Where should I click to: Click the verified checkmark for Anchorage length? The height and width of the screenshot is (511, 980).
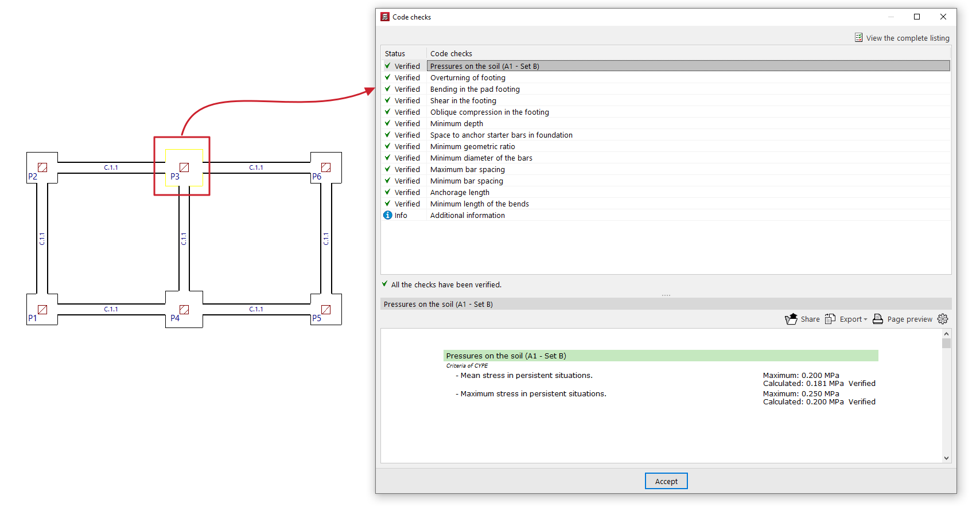[x=387, y=192]
